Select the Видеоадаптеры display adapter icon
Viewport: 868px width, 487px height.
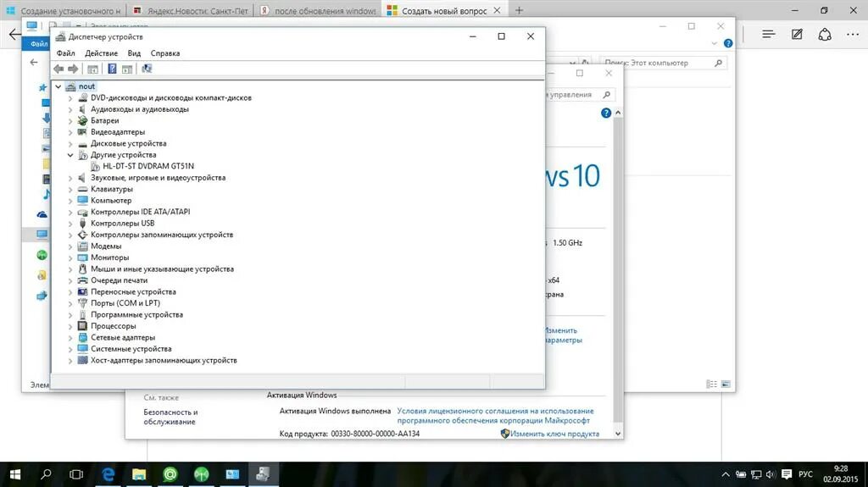[x=82, y=132]
